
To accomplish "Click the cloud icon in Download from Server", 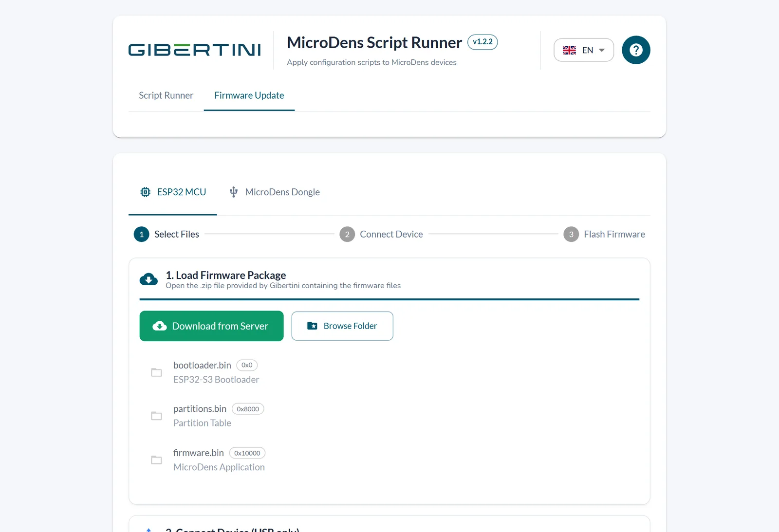I will (160, 326).
